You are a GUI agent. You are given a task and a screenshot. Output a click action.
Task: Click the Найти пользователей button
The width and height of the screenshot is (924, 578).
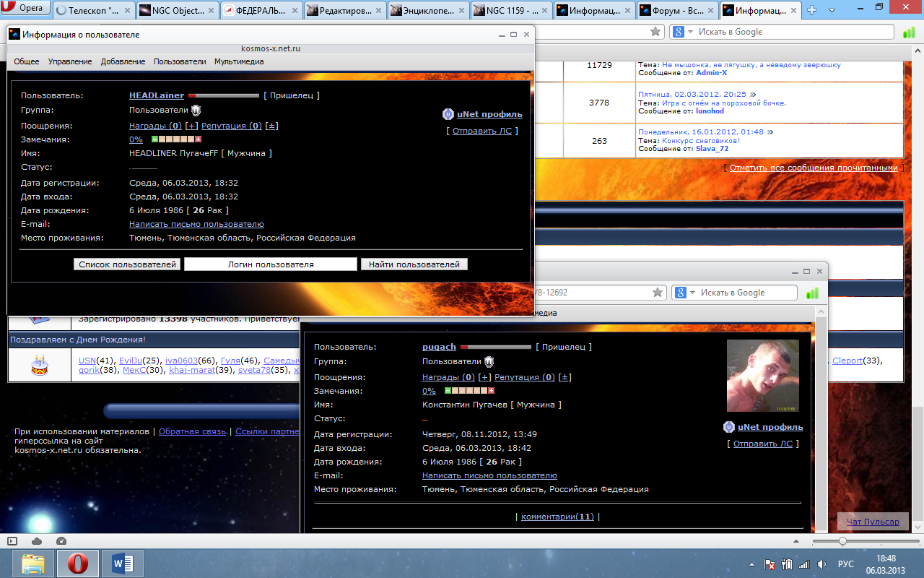click(414, 264)
